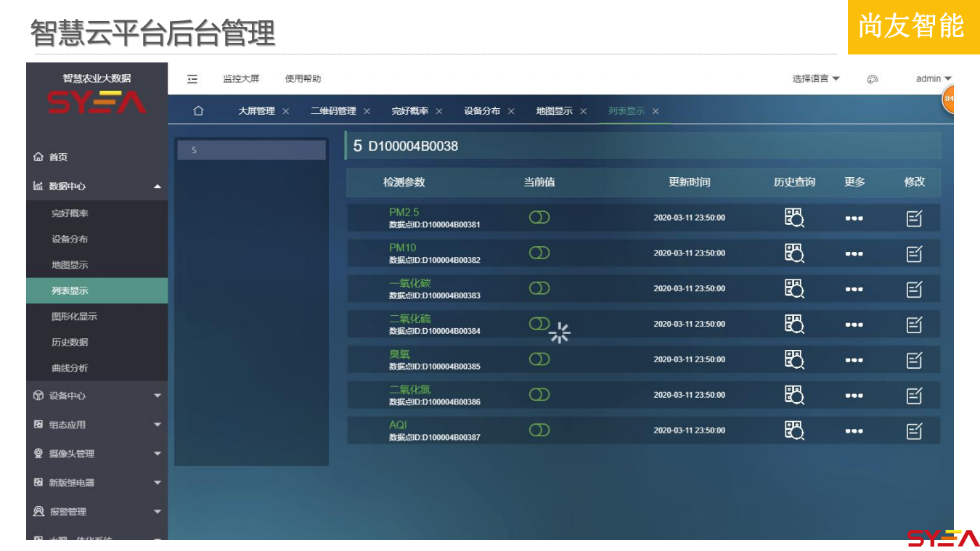The height and width of the screenshot is (551, 980).
Task: Toggle the 二氧化氮 current value switch
Action: (x=539, y=394)
